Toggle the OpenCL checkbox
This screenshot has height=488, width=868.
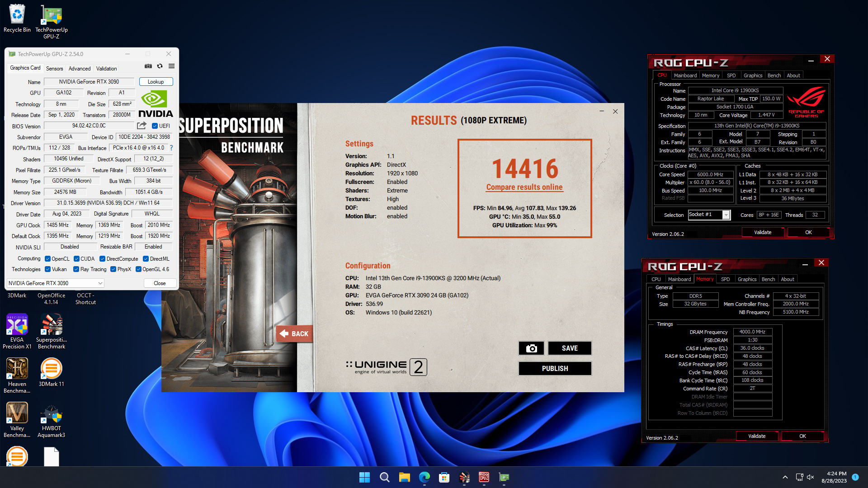coord(48,259)
